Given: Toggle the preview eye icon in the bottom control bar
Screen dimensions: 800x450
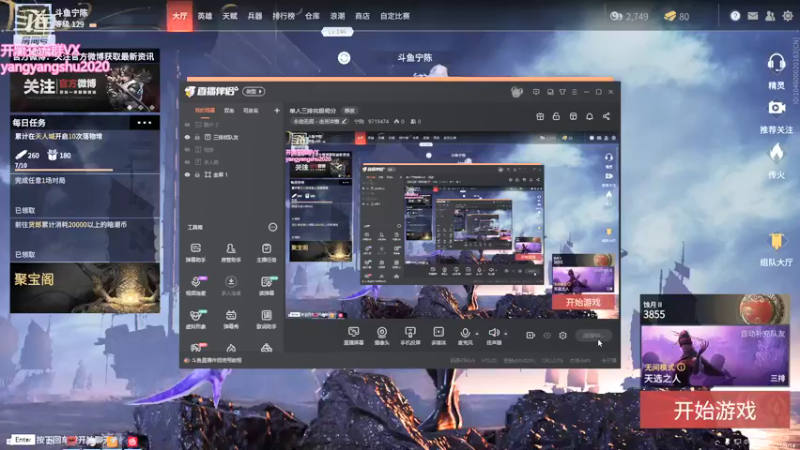Looking at the screenshot, I should [547, 335].
